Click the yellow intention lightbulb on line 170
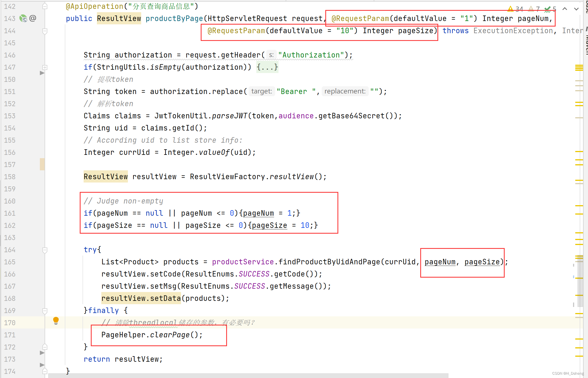588x378 pixels. [x=56, y=321]
